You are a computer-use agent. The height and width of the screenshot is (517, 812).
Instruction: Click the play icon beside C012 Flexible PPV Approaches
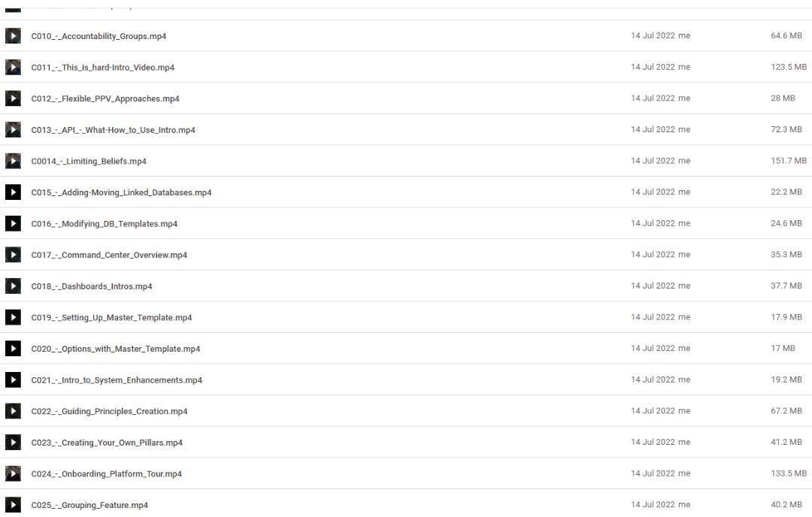point(13,98)
